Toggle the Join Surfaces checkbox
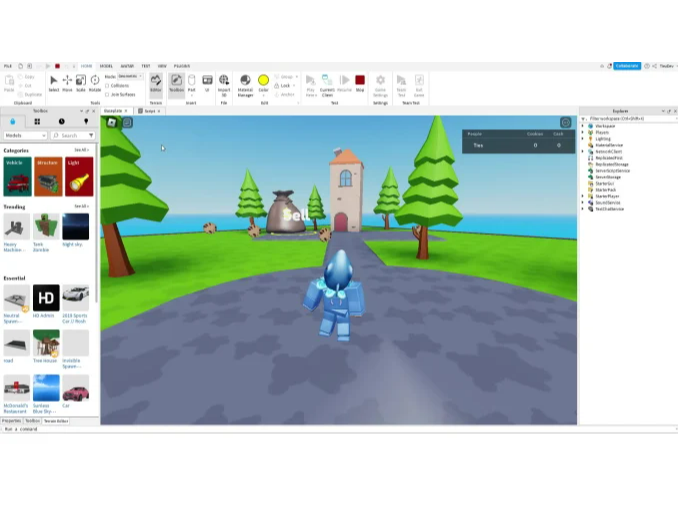Viewport: 678px width, 508px height. [107, 94]
